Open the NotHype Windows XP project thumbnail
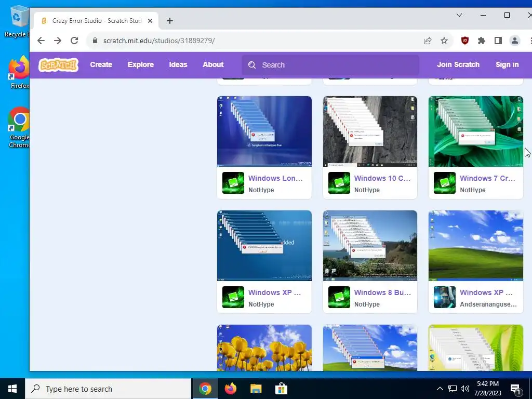This screenshot has height=399, width=532. (264, 246)
